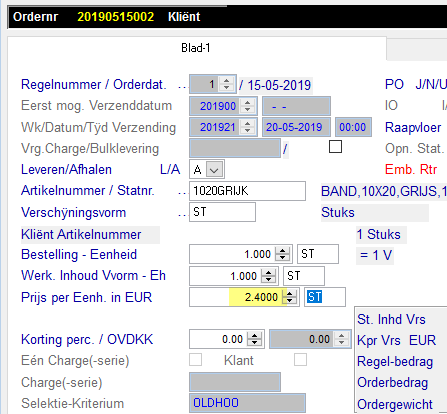
Task: Decrease the Korting perc. spinner
Action: click(254, 343)
